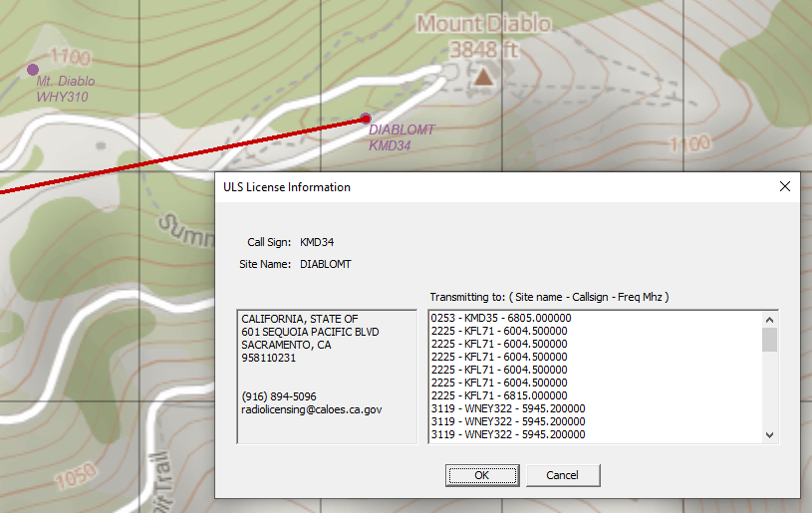Click the (916) 894-5096 phone number
812x513 pixels.
point(278,396)
